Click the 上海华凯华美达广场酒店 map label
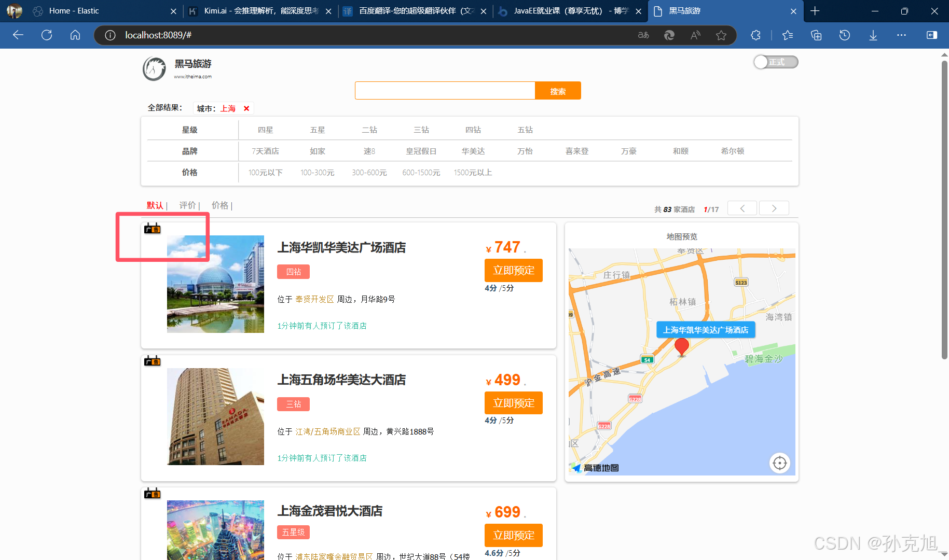Image resolution: width=949 pixels, height=560 pixels. tap(706, 330)
